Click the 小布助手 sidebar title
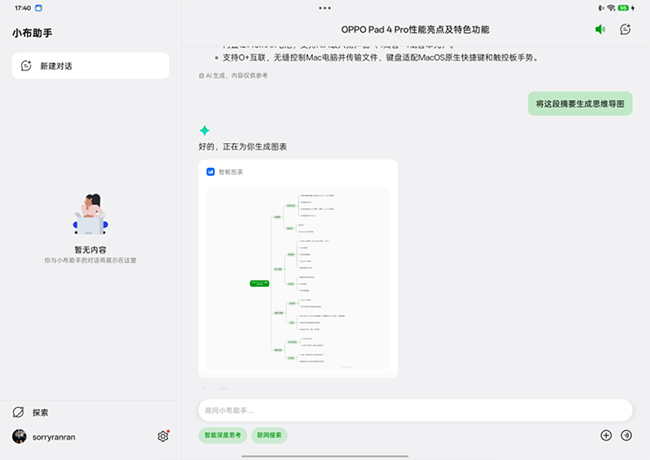 point(32,33)
